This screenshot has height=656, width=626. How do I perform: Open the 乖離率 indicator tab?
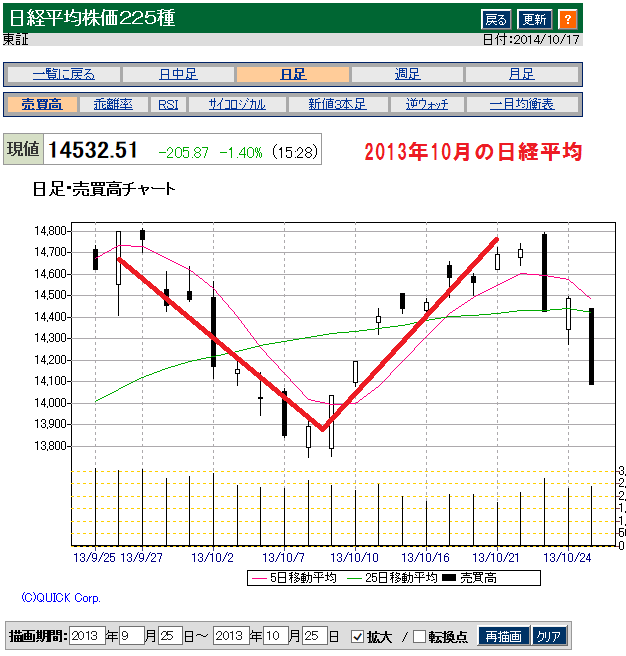pyautogui.click(x=113, y=104)
